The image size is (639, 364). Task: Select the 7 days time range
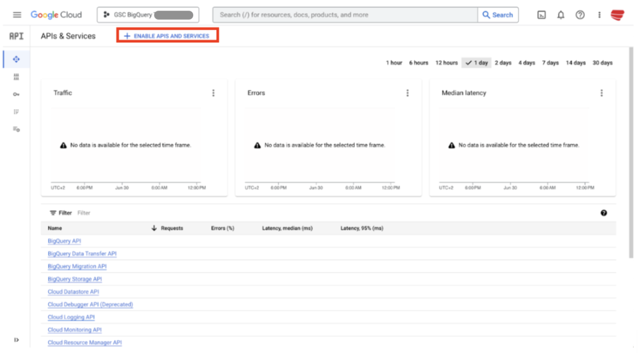(x=550, y=63)
